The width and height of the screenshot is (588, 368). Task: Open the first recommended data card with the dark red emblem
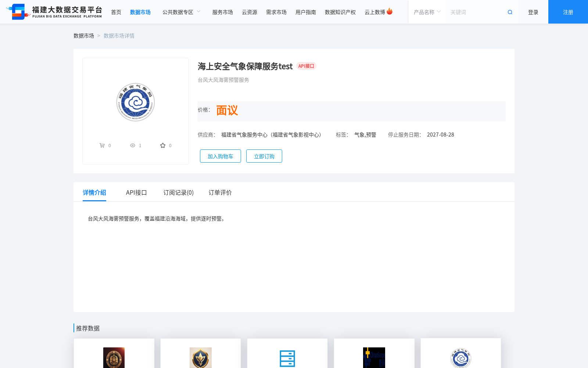114,353
